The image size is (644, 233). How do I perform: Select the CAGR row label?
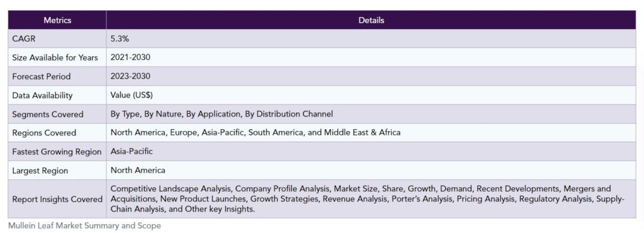pyautogui.click(x=22, y=38)
